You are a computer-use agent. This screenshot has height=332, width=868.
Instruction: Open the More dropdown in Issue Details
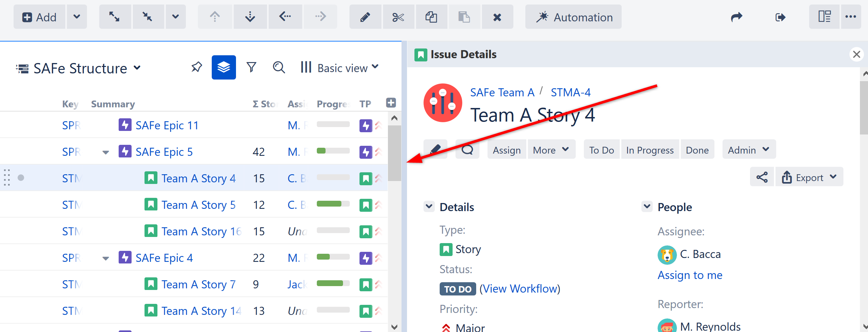pyautogui.click(x=551, y=149)
